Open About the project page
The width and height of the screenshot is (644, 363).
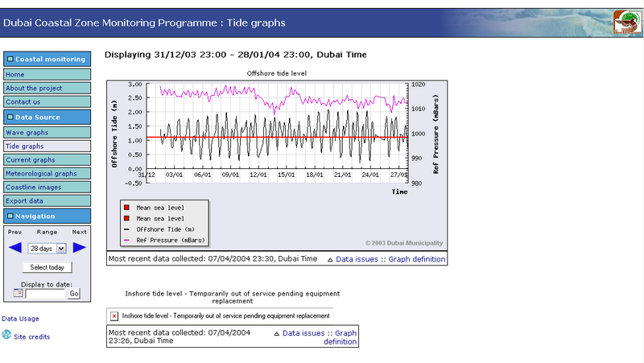pyautogui.click(x=47, y=88)
